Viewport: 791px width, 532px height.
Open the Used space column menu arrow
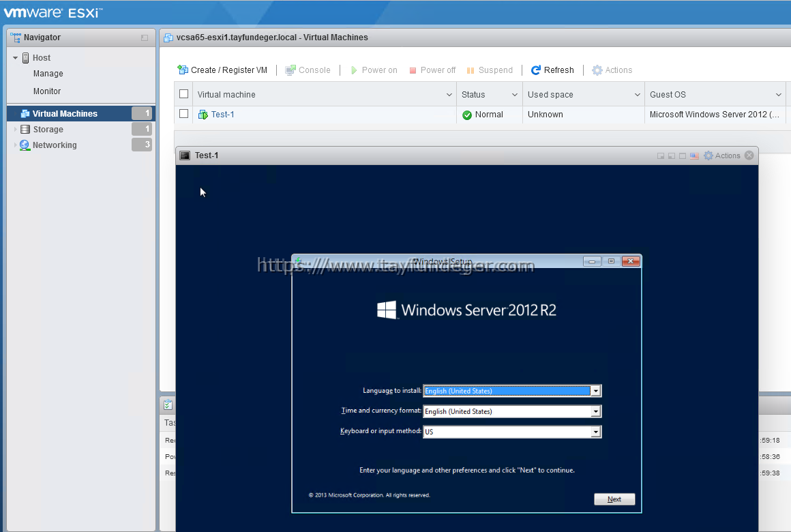(x=637, y=95)
